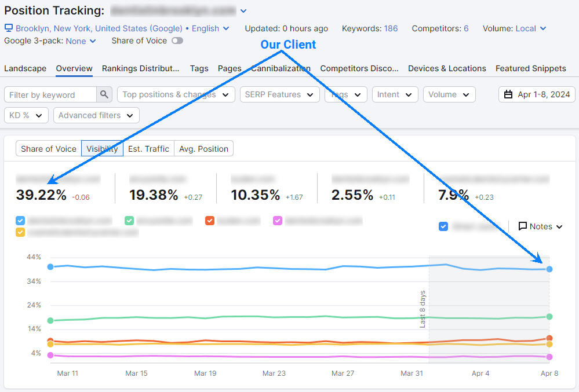Toggle the yellow competitor legend checkbox
Viewport: 579px width, 392px height.
[x=20, y=232]
